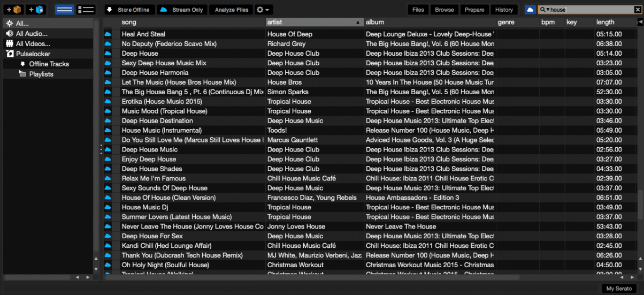Sort by key column header

pyautogui.click(x=579, y=22)
